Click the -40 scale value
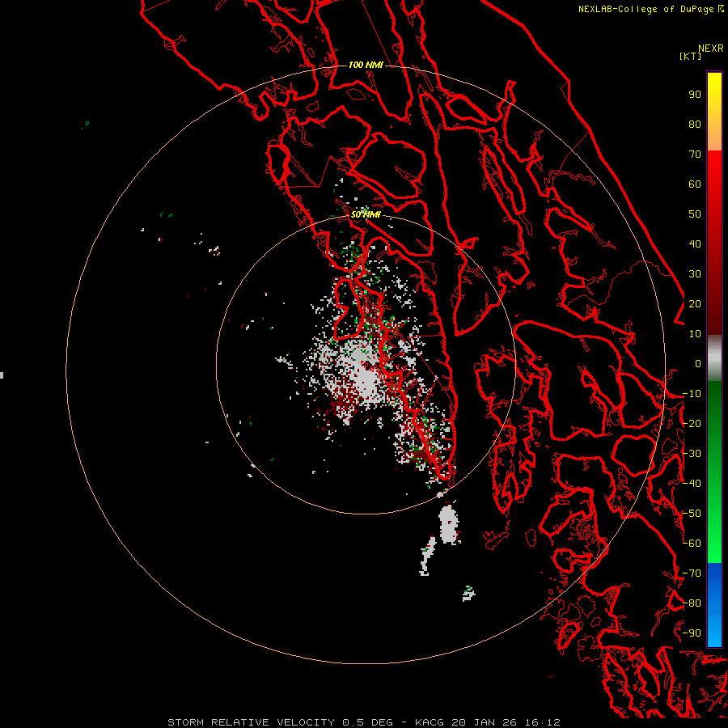 692,484
